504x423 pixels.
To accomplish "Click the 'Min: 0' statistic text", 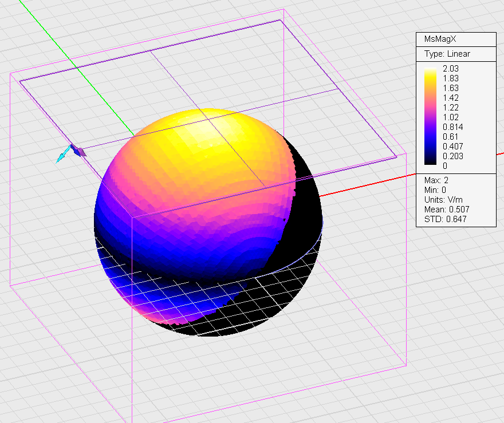I will pos(435,190).
